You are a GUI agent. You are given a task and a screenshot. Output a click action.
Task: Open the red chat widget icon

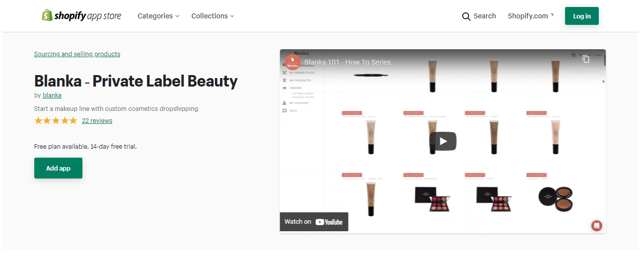(x=596, y=225)
